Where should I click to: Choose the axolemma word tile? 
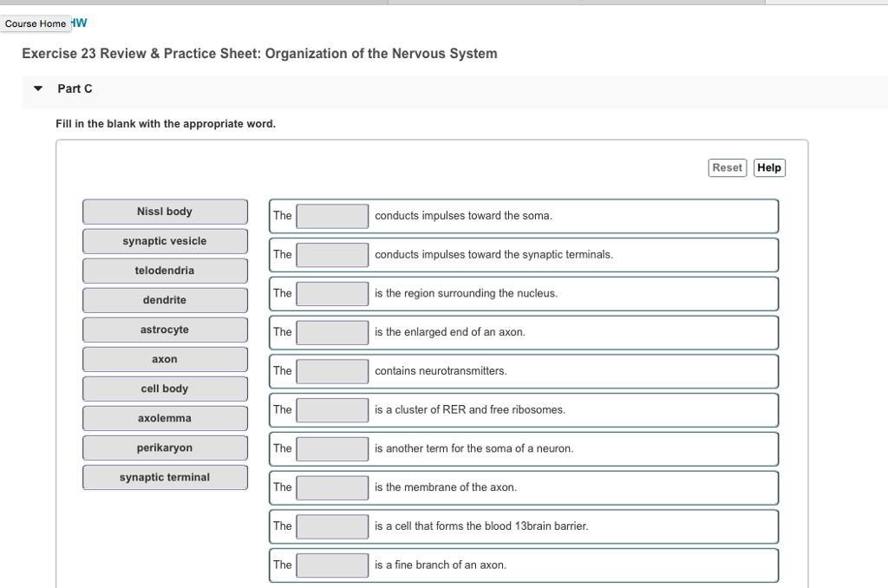(165, 418)
